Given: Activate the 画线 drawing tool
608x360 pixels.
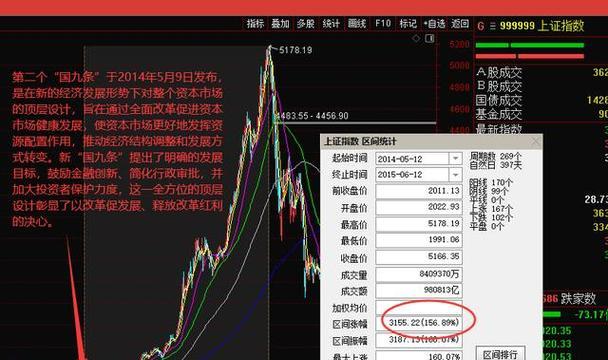Looking at the screenshot, I should 357,24.
